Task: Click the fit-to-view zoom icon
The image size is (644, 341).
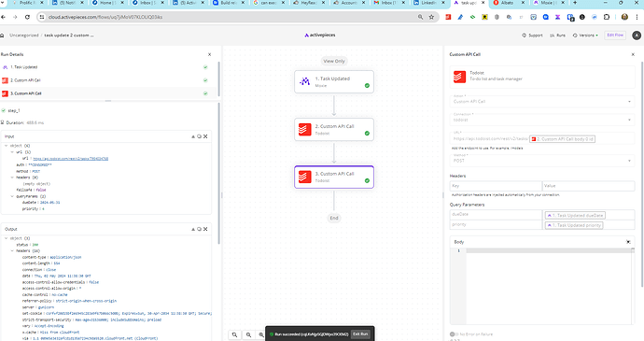Action: [x=234, y=334]
